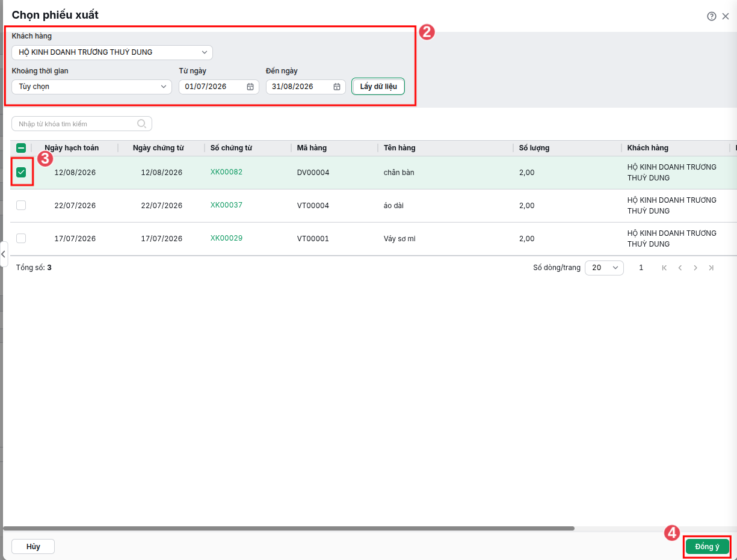Open calendar picker for Đến ngày

click(337, 87)
